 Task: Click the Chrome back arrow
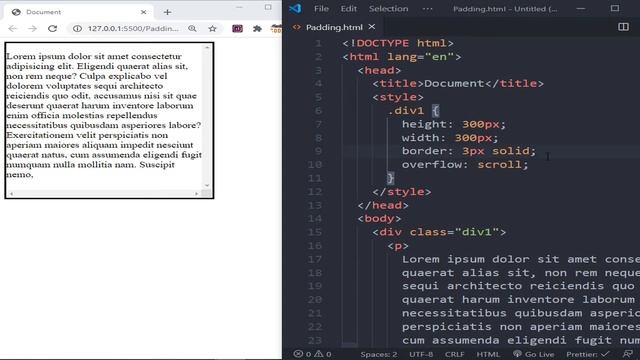point(13,29)
